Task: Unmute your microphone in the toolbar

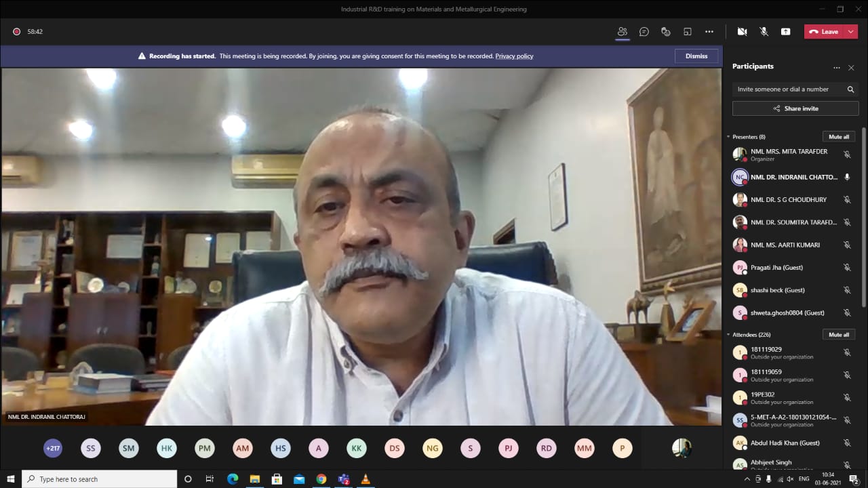Action: 764,32
